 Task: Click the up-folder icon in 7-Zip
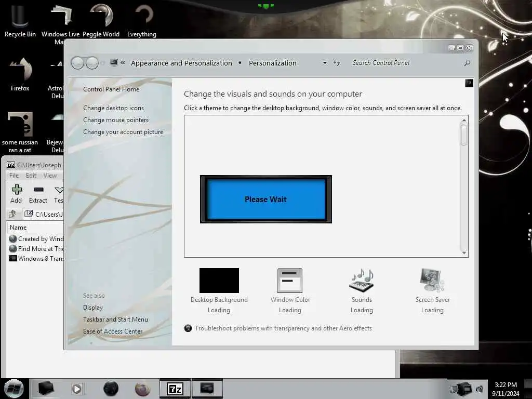coord(12,214)
